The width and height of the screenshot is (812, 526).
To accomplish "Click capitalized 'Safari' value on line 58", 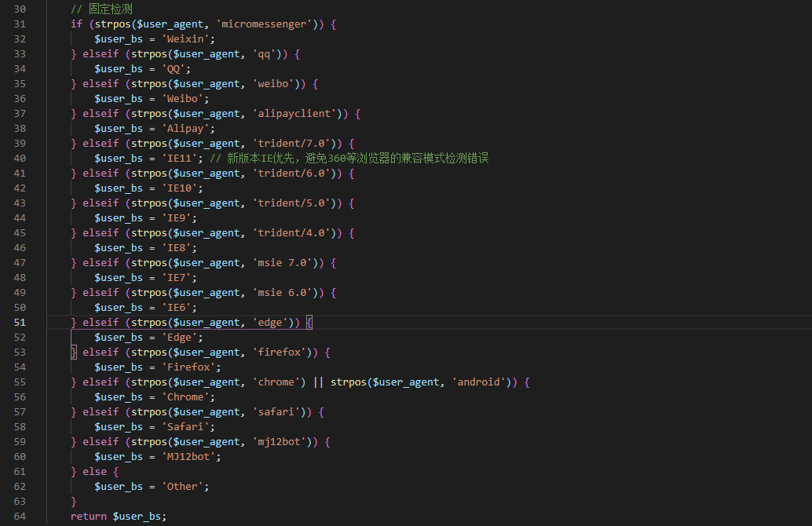I will 185,427.
